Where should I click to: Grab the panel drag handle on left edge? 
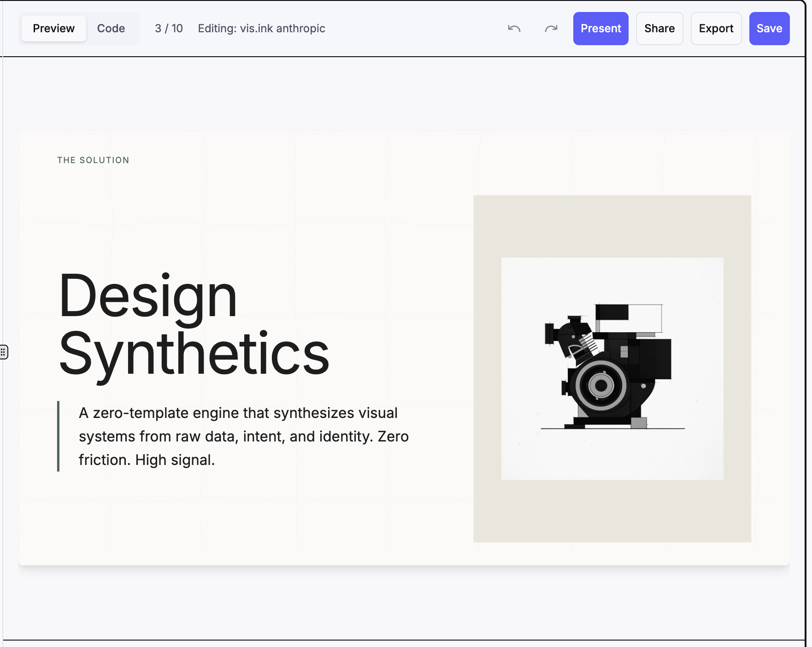[x=3, y=352]
